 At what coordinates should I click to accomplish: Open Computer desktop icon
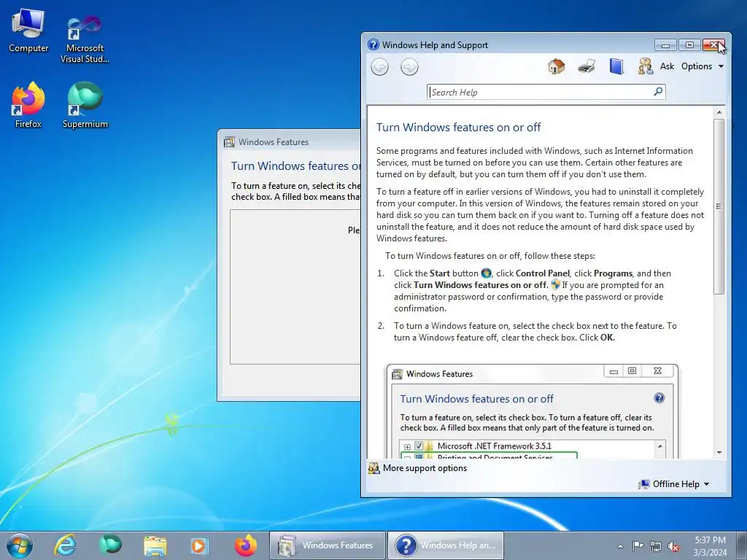[x=28, y=31]
